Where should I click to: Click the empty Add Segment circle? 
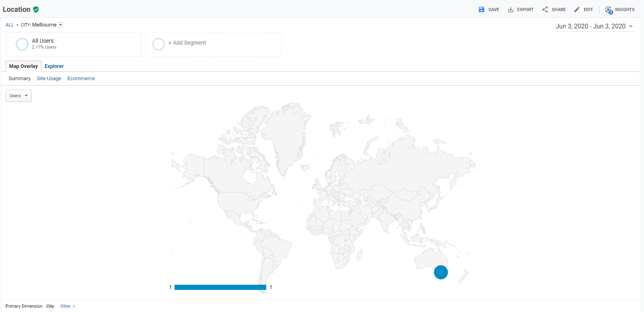pyautogui.click(x=158, y=44)
